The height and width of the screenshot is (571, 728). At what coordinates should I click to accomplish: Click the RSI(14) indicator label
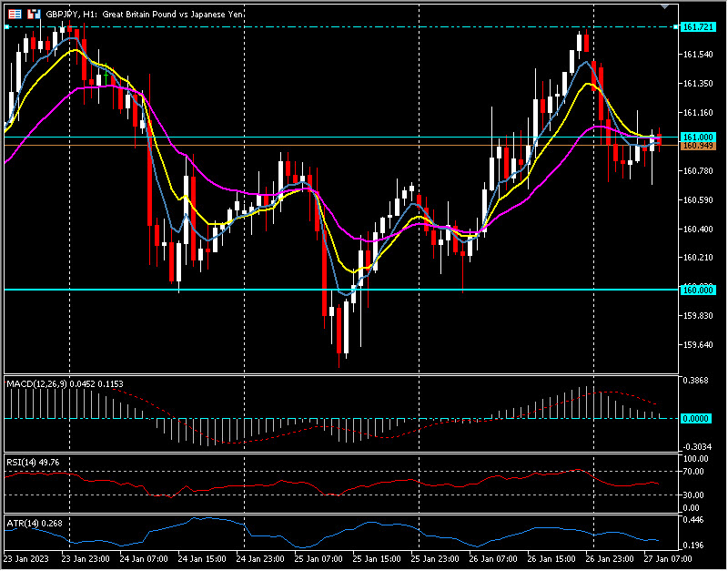coord(22,461)
